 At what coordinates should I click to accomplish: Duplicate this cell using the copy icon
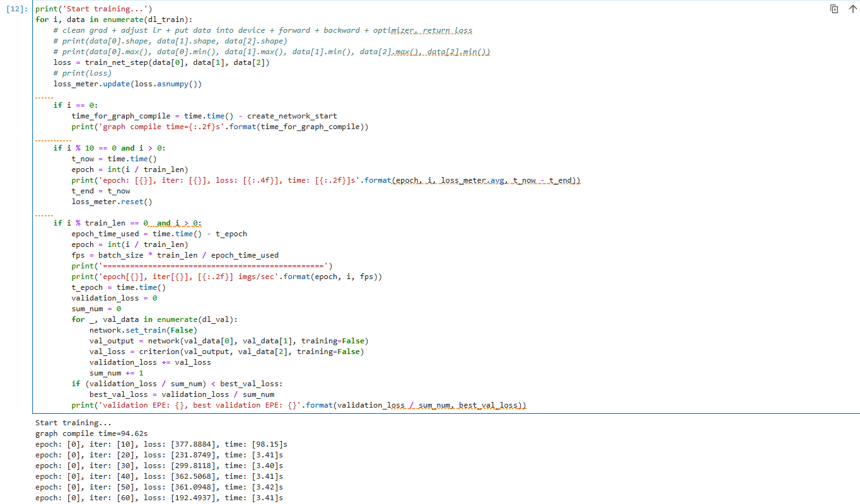(x=834, y=9)
